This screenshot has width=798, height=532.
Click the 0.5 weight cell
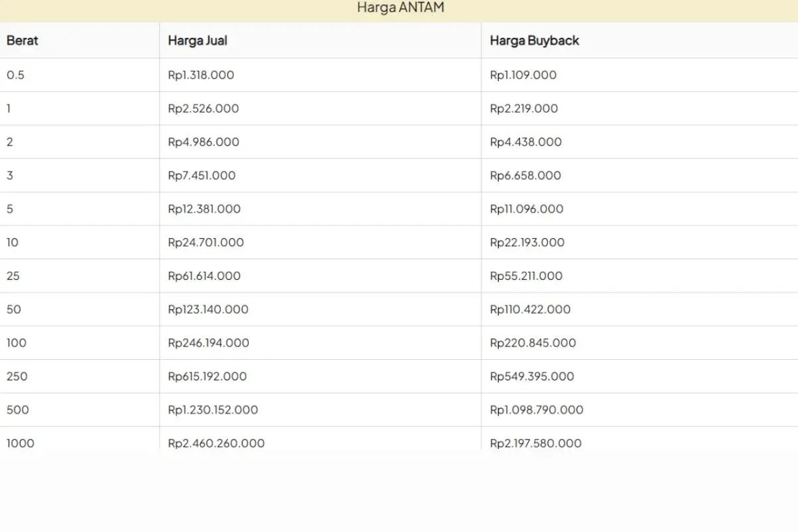[x=15, y=75]
